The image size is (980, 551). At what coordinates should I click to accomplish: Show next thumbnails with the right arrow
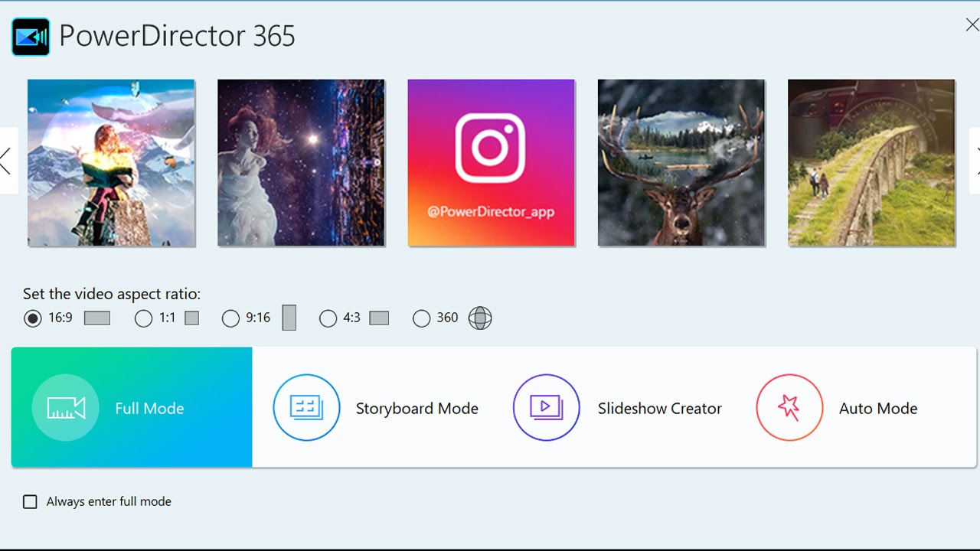[975, 161]
